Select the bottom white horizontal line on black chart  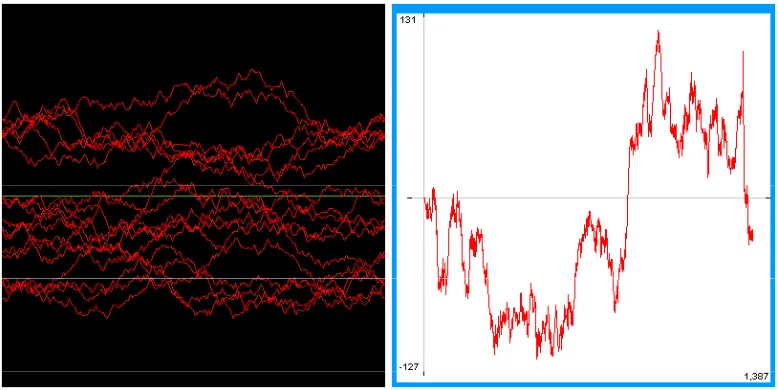[x=194, y=371]
